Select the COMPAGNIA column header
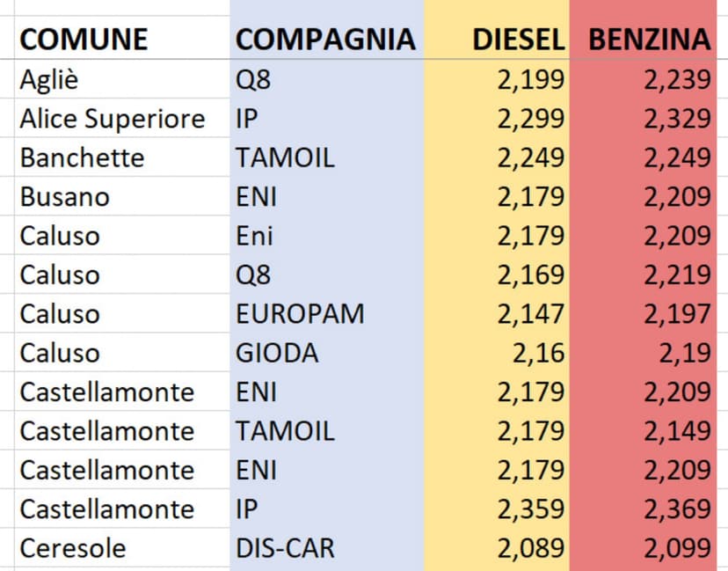This screenshot has width=728, height=571. tap(325, 40)
